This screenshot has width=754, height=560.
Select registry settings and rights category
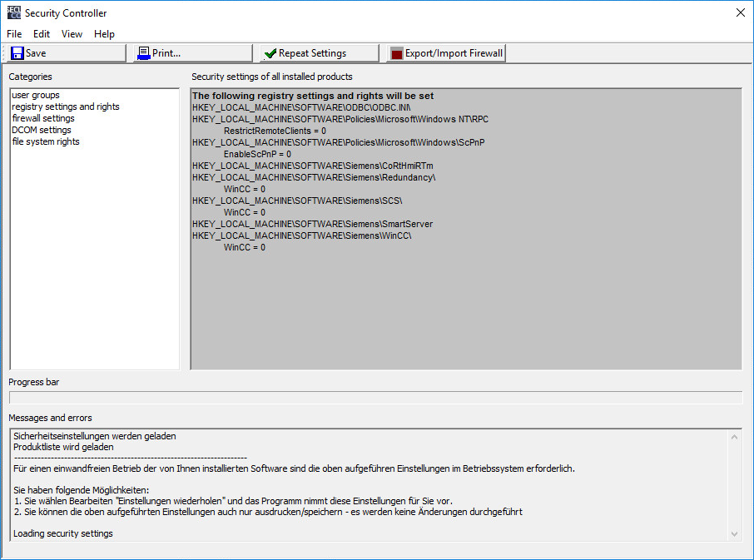tap(66, 107)
